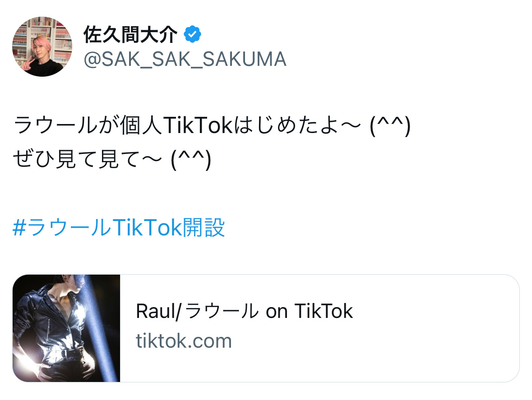Open the #ラウールTikTok開設 hashtag
Viewport: 532px width, 400px height.
[119, 227]
